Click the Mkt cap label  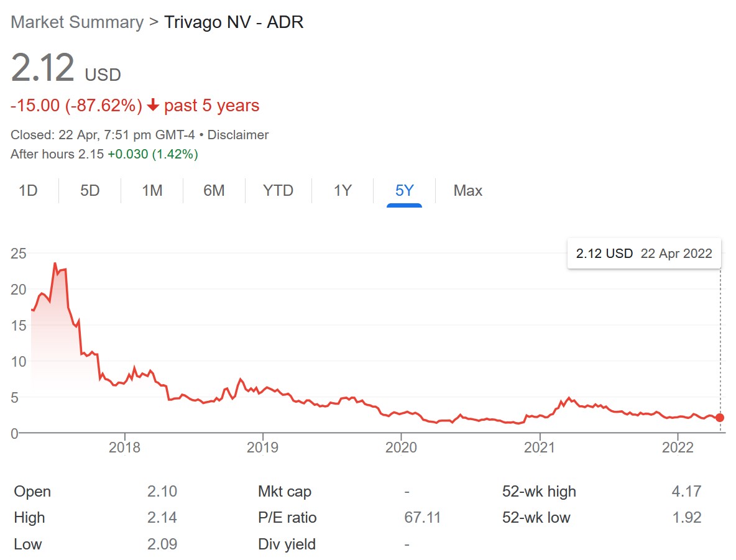click(x=285, y=492)
